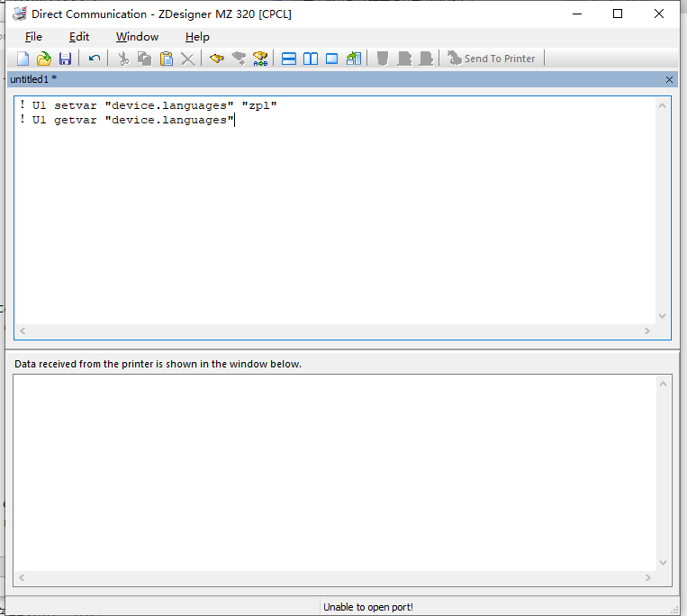Create a new document with toolbar icon
The height and width of the screenshot is (616, 687).
[23, 59]
